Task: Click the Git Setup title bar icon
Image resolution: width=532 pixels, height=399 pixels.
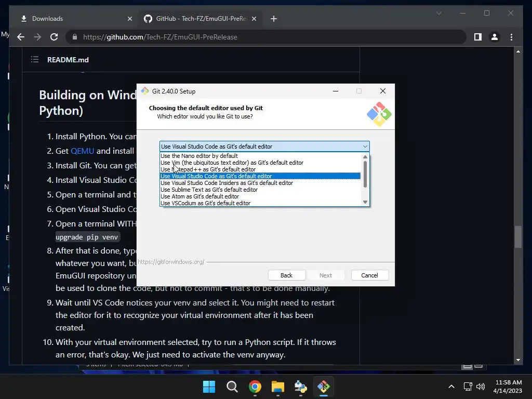Action: (145, 91)
